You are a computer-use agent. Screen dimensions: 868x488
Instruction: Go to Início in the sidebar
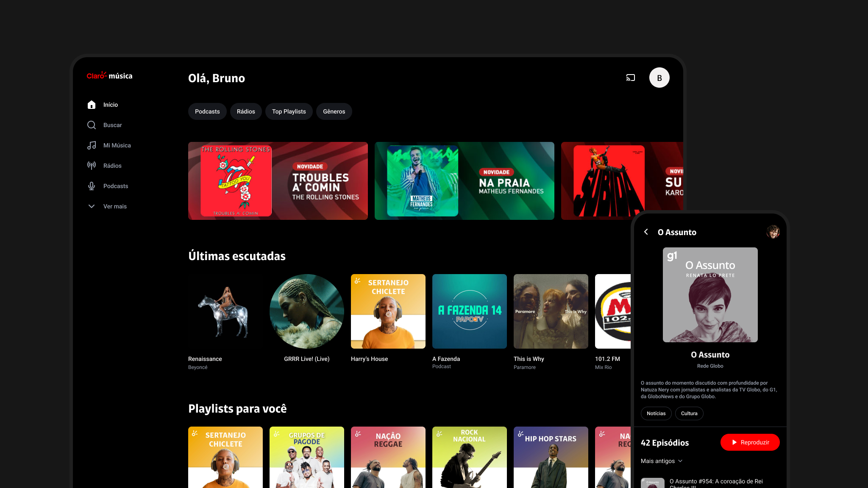click(x=111, y=105)
